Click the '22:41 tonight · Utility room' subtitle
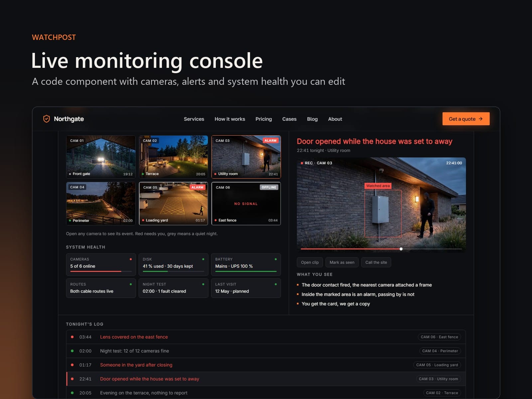The width and height of the screenshot is (532, 399). pyautogui.click(x=324, y=150)
